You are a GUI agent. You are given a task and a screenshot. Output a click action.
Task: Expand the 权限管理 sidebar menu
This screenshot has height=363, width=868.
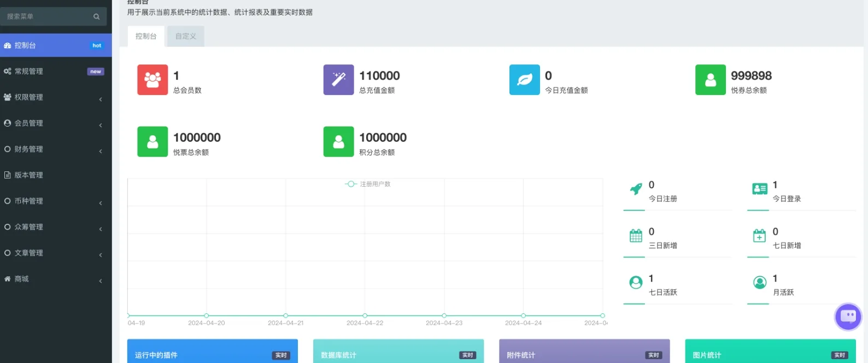[x=56, y=97]
